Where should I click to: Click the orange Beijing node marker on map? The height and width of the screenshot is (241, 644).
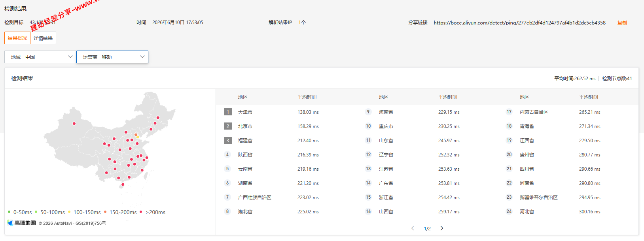136,135
